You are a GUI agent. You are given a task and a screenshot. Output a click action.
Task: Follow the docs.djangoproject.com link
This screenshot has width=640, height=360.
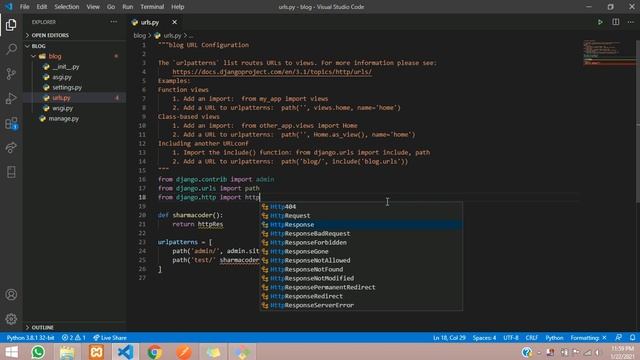coord(272,72)
